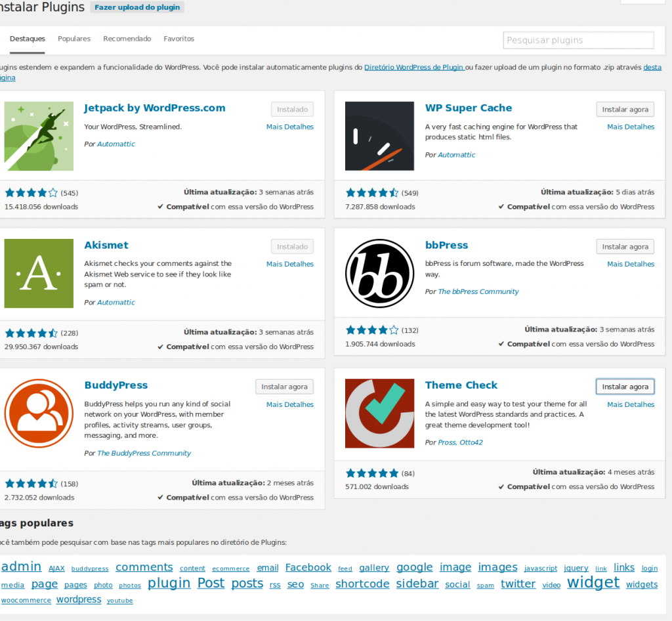The height and width of the screenshot is (621, 672).
Task: Open the Favoritos tab
Action: [x=178, y=39]
